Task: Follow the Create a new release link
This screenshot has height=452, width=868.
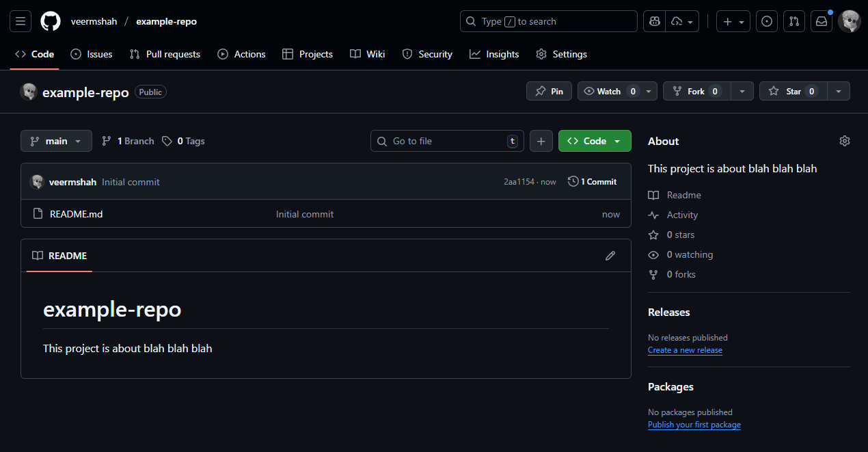Action: point(685,350)
